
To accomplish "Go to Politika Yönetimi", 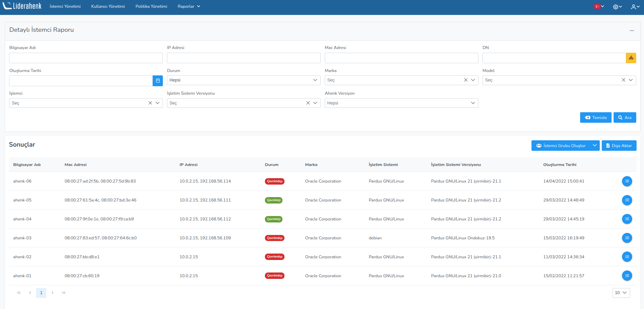I will tap(151, 6).
